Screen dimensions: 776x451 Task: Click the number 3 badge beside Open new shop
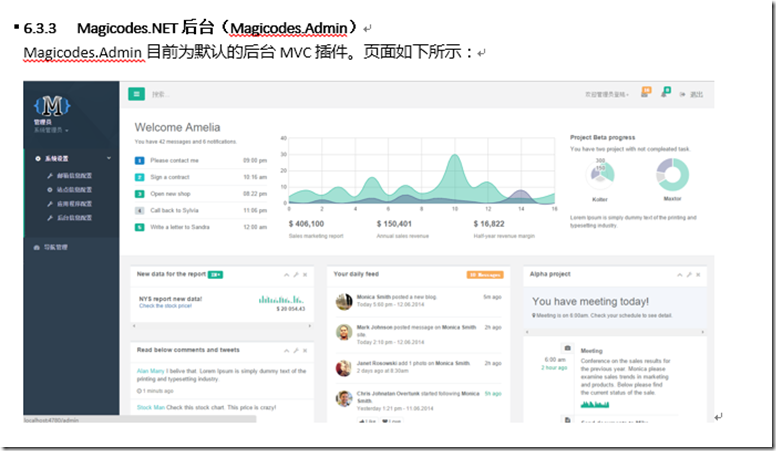coord(140,194)
